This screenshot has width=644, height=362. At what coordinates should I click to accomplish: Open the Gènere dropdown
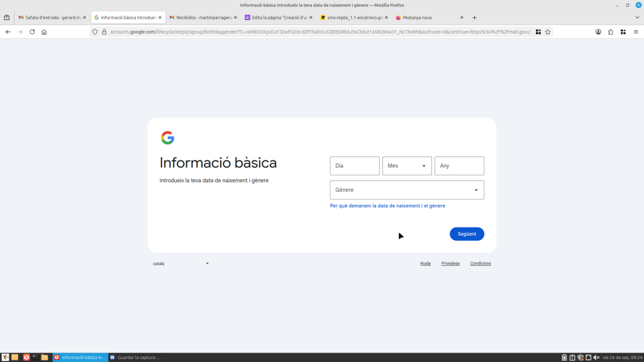[x=407, y=190]
